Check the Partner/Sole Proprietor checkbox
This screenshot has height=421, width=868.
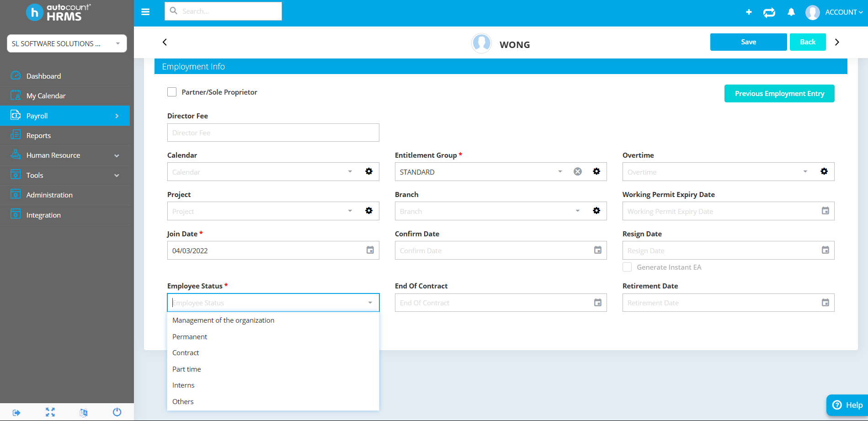click(x=172, y=92)
